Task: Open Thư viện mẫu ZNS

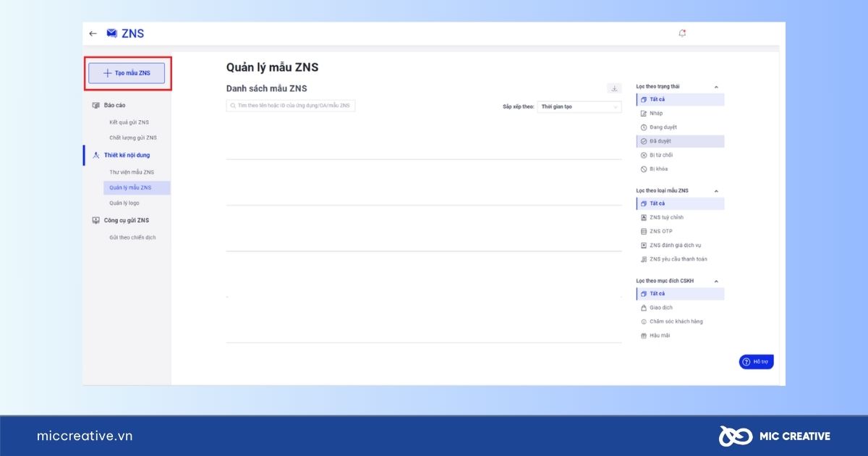Action: [132, 172]
